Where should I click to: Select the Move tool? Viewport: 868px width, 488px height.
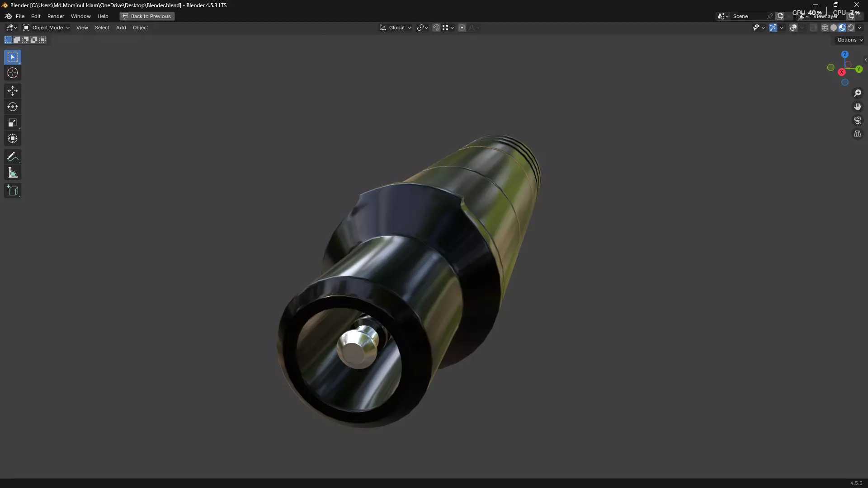click(13, 91)
